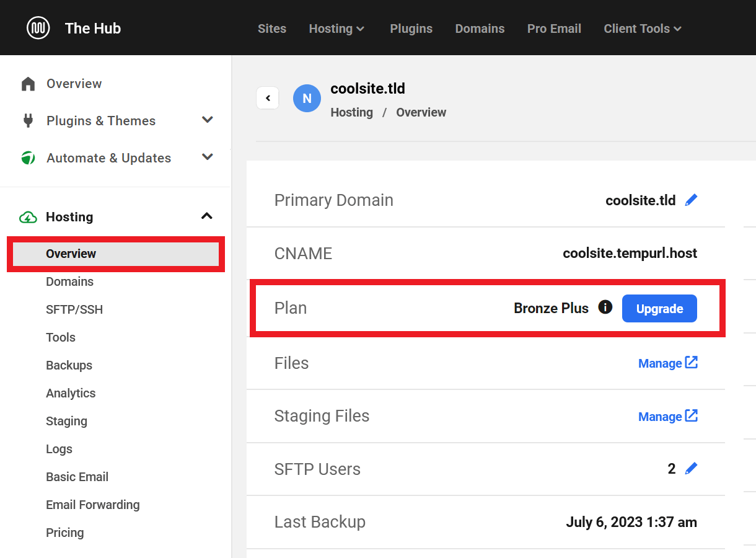Open Analytics in the Hosting submenu
Image resolution: width=756 pixels, height=558 pixels.
tap(71, 393)
